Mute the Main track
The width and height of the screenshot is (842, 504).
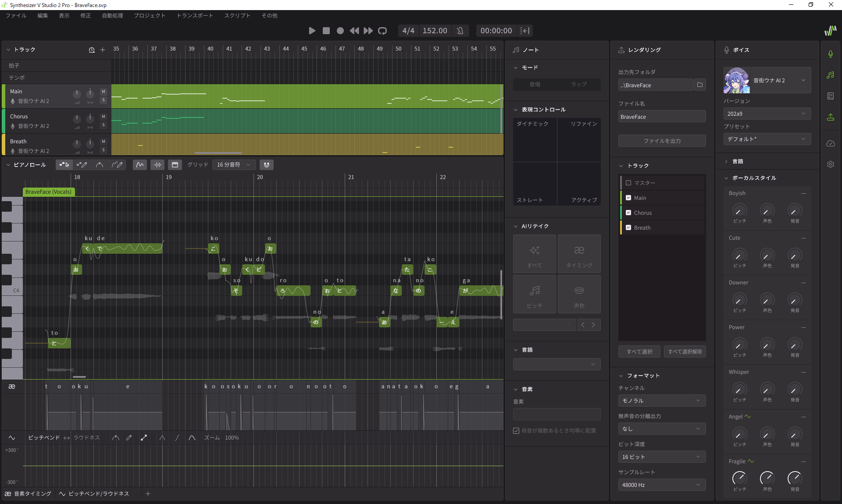(103, 92)
